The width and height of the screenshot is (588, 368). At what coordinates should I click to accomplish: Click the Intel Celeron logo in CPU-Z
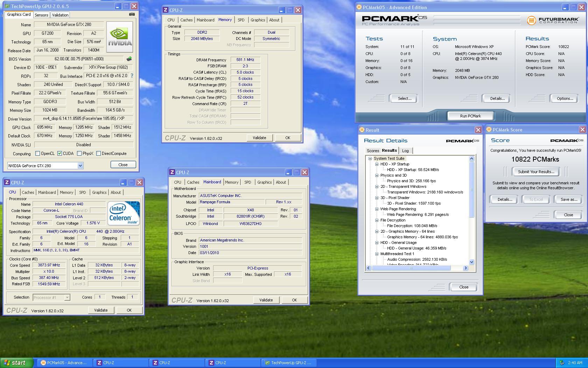pyautogui.click(x=124, y=213)
